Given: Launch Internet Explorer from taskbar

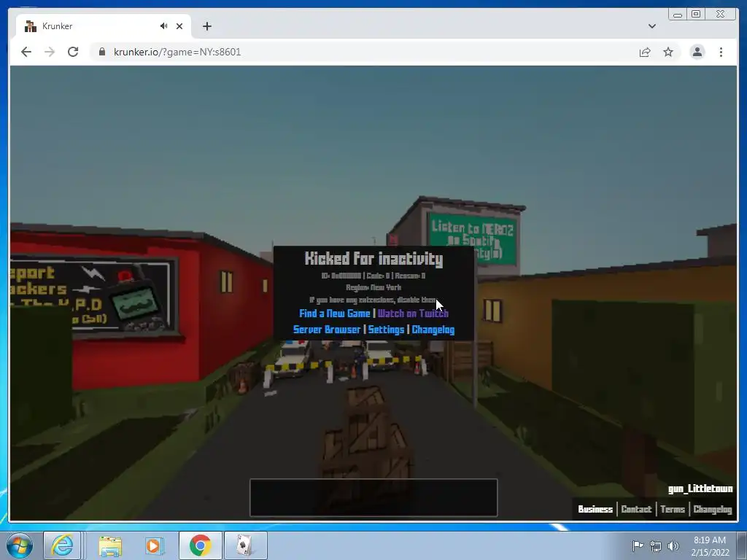Looking at the screenshot, I should click(x=63, y=545).
